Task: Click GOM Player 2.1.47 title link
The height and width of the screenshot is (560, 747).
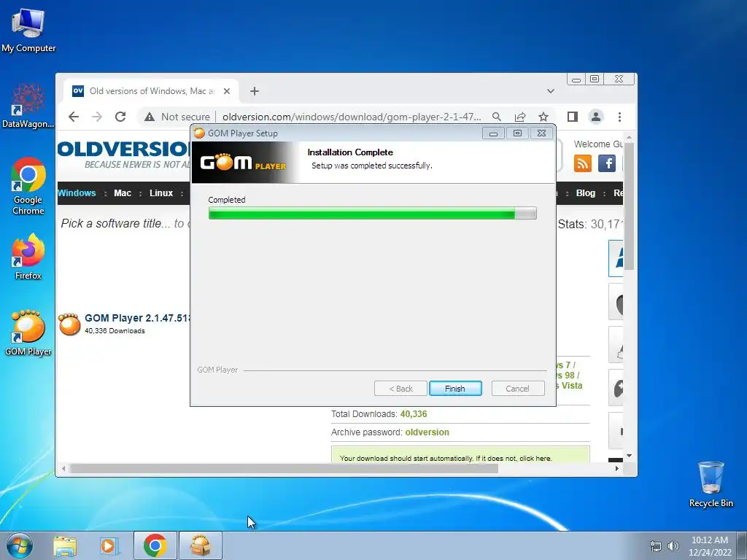Action: 138,318
